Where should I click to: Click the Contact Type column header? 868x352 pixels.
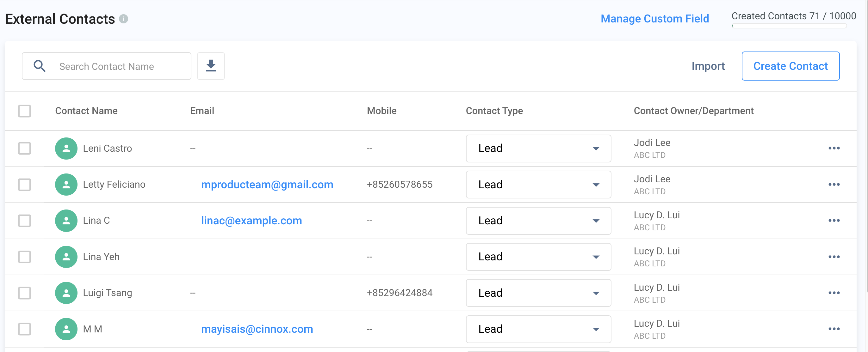pos(494,111)
